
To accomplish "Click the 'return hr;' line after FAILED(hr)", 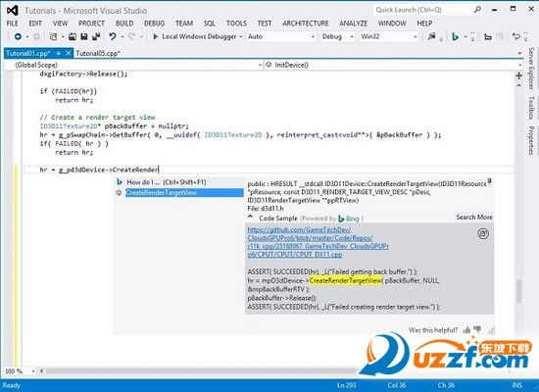I will 73,100.
